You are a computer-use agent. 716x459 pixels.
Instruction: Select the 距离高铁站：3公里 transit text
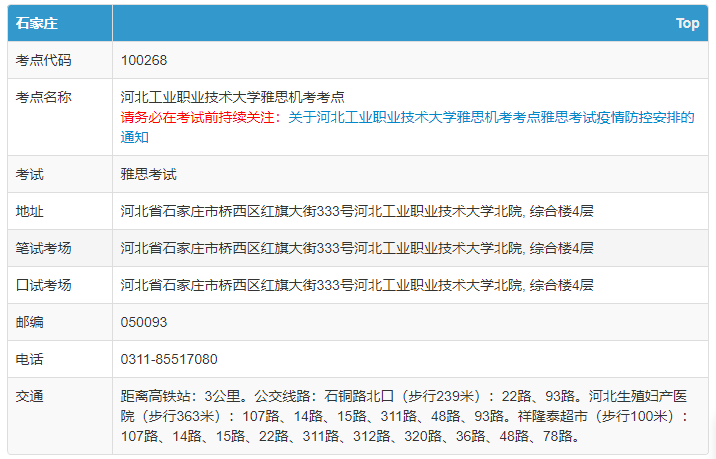tap(180, 396)
